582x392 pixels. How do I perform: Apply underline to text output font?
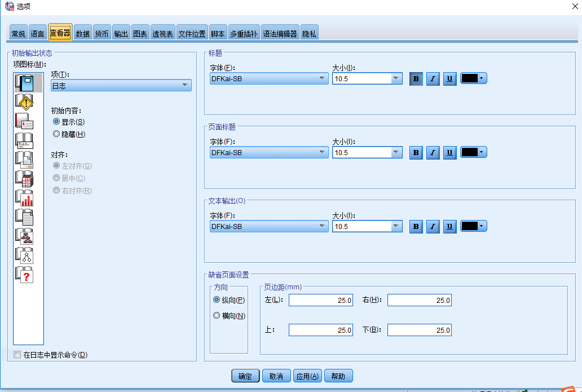[449, 226]
